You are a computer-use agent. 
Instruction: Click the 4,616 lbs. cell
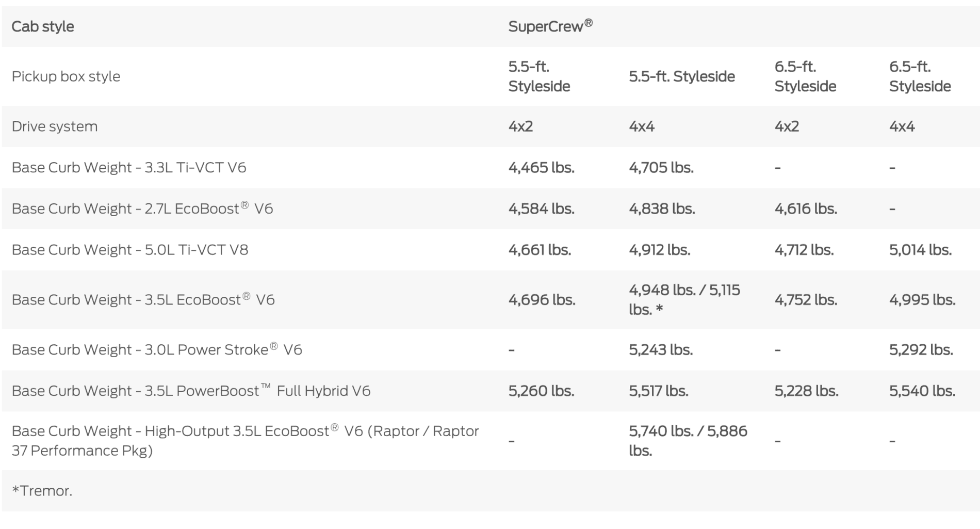click(x=806, y=209)
